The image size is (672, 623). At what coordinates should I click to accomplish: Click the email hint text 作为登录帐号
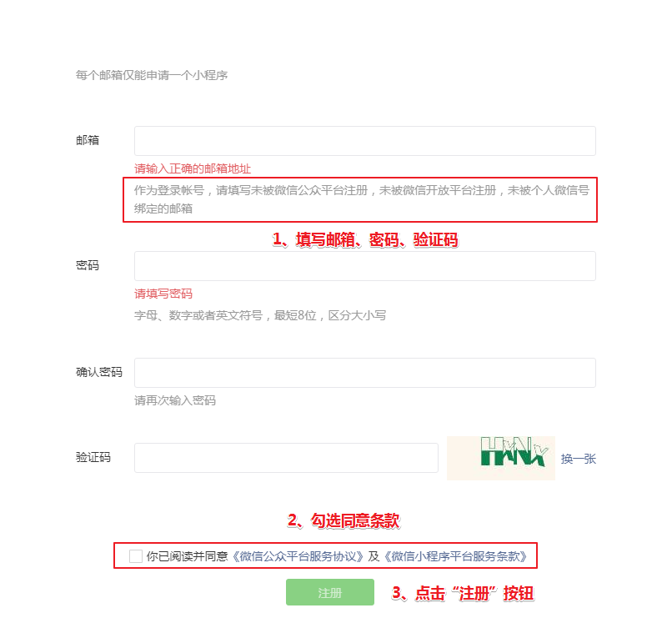click(x=169, y=190)
